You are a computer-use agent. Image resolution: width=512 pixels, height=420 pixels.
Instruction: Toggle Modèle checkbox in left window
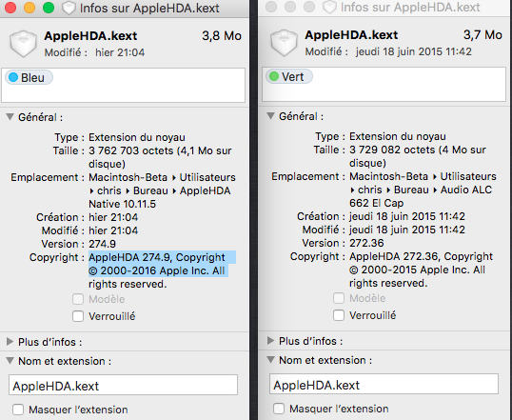[x=78, y=299]
